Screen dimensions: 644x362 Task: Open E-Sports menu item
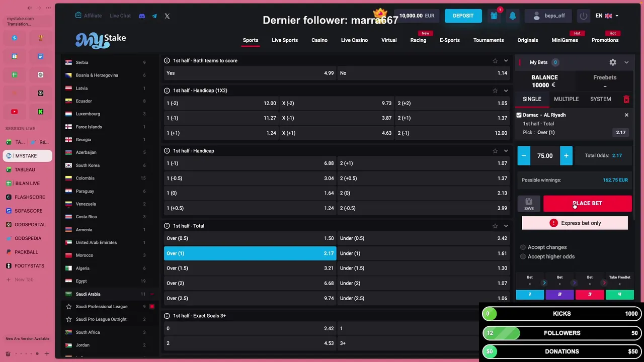(450, 40)
